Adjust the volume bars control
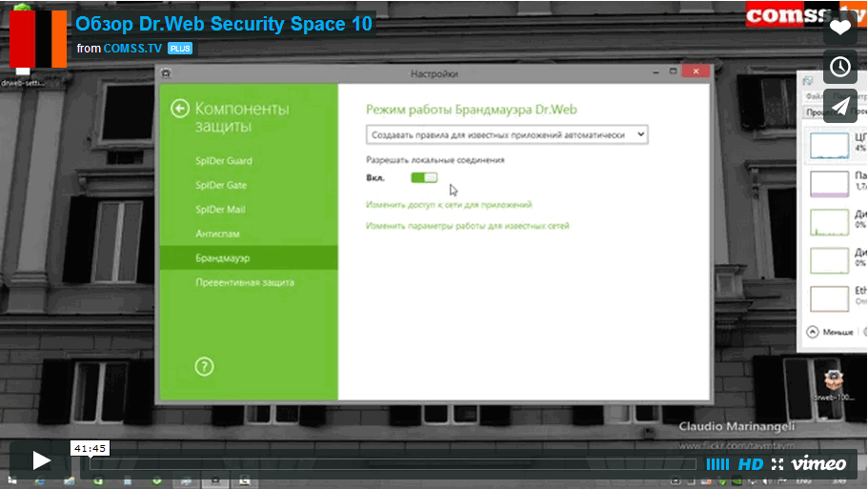Screen dimensions: 868x489 (718, 464)
